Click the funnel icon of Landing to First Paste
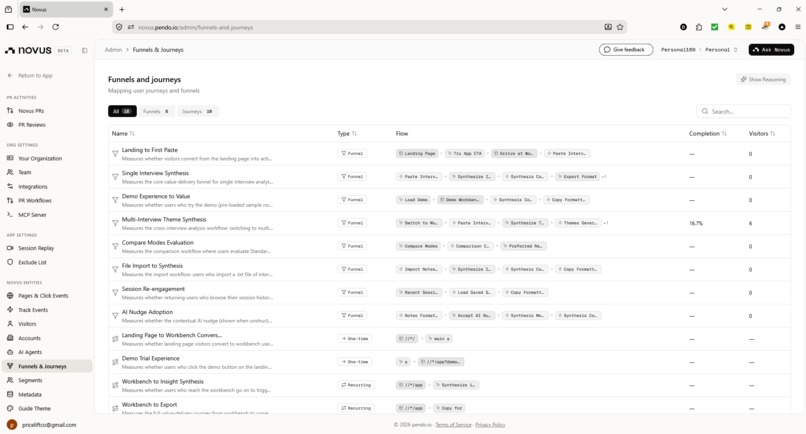The image size is (806, 434). coord(115,154)
